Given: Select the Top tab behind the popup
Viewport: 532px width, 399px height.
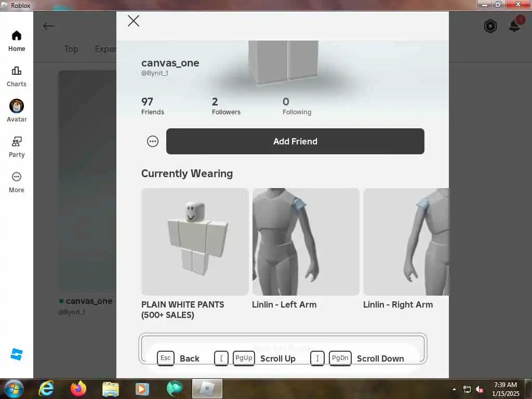Looking at the screenshot, I should 71,49.
